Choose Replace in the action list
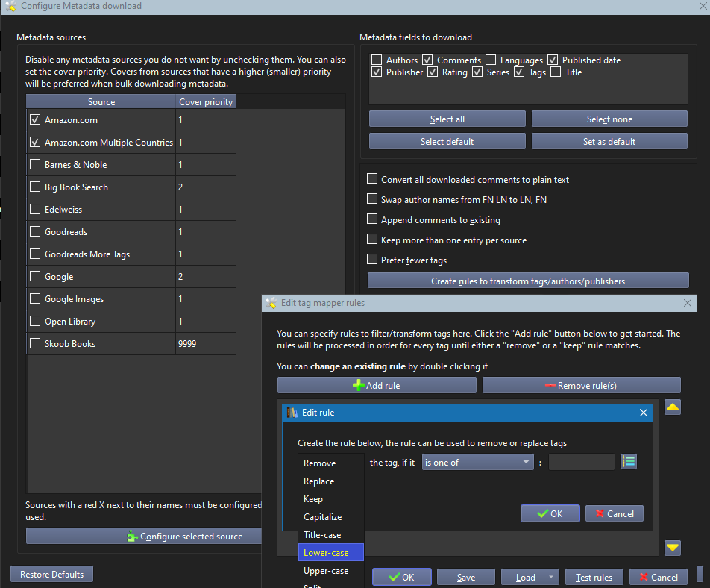 pos(331,481)
